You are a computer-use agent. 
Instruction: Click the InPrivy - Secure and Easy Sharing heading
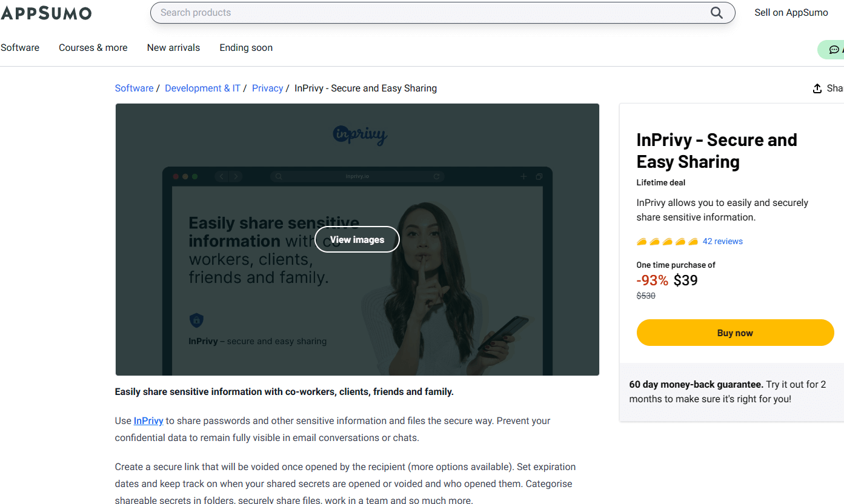pyautogui.click(x=717, y=151)
